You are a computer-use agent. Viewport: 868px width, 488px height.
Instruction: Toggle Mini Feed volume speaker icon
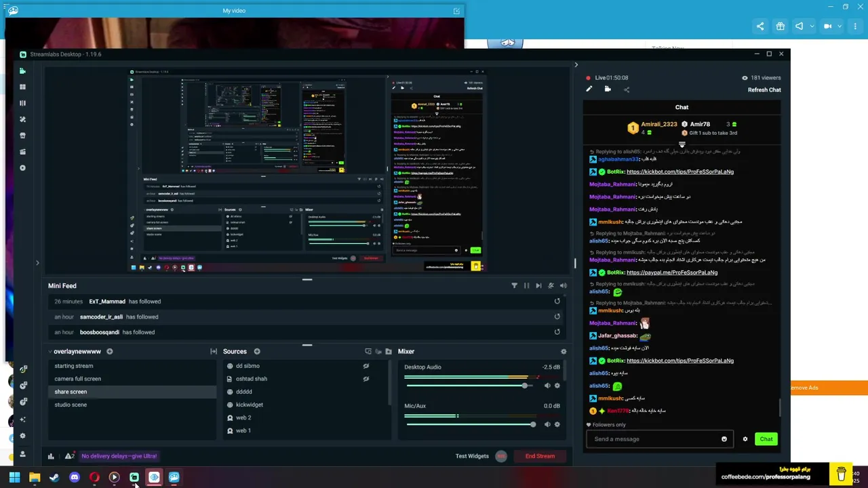(563, 286)
